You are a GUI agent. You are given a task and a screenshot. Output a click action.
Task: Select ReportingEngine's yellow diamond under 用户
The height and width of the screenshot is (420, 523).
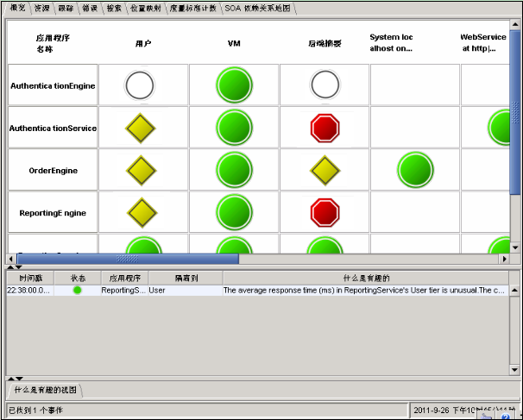point(142,213)
